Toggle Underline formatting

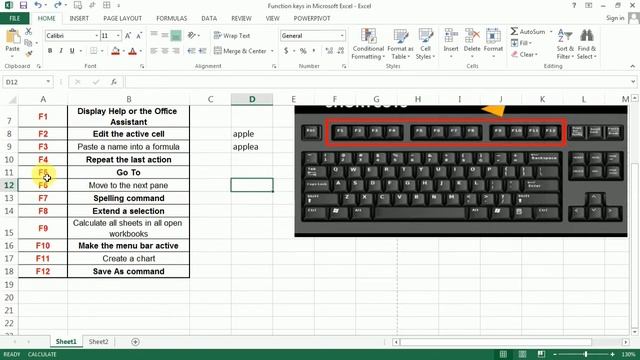pyautogui.click(x=72, y=51)
